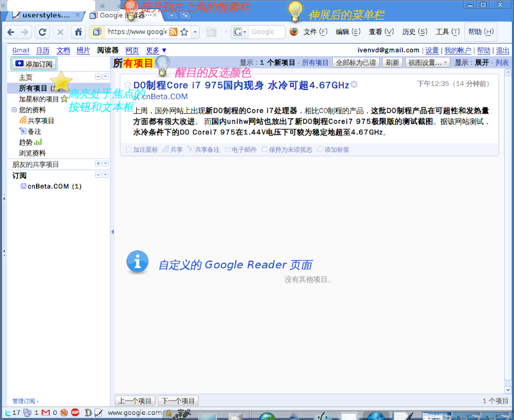The height and width of the screenshot is (420, 514).
Task: Expand 朋友的共享项目 with plus button
Action: tap(98, 164)
